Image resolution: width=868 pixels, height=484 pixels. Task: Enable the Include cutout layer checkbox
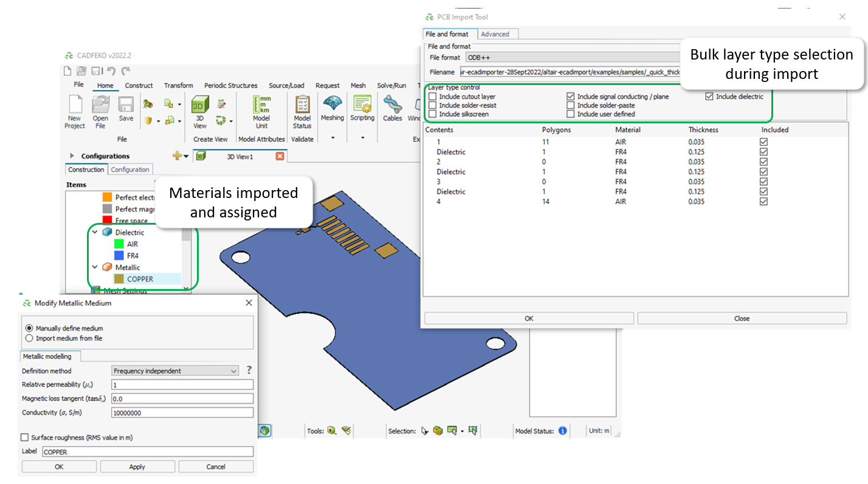pos(432,97)
